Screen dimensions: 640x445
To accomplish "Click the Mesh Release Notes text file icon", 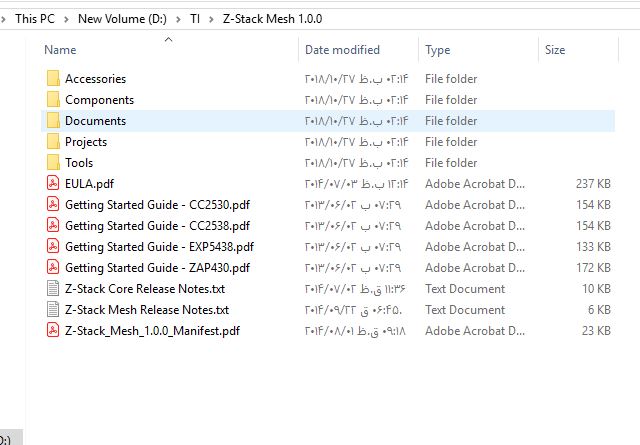I will [x=53, y=309].
